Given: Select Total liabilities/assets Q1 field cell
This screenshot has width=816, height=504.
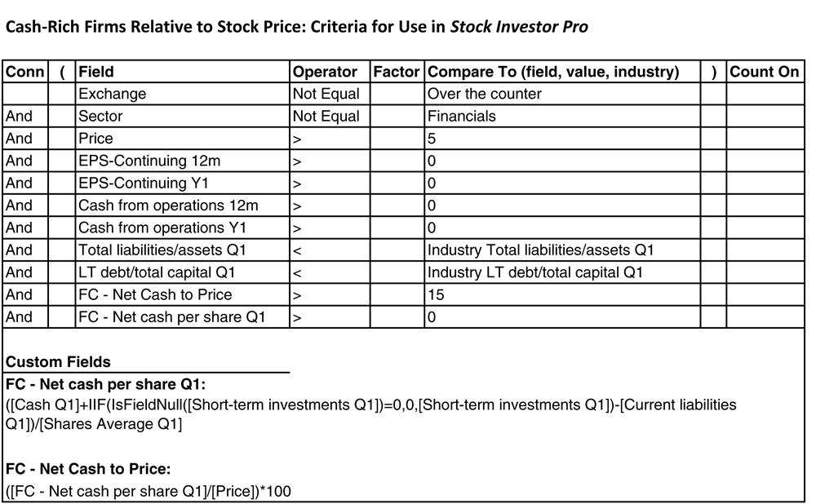Looking at the screenshot, I should click(182, 250).
